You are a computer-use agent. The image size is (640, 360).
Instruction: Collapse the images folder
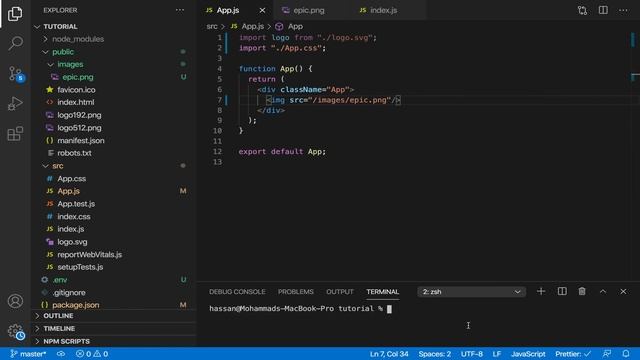113,64
